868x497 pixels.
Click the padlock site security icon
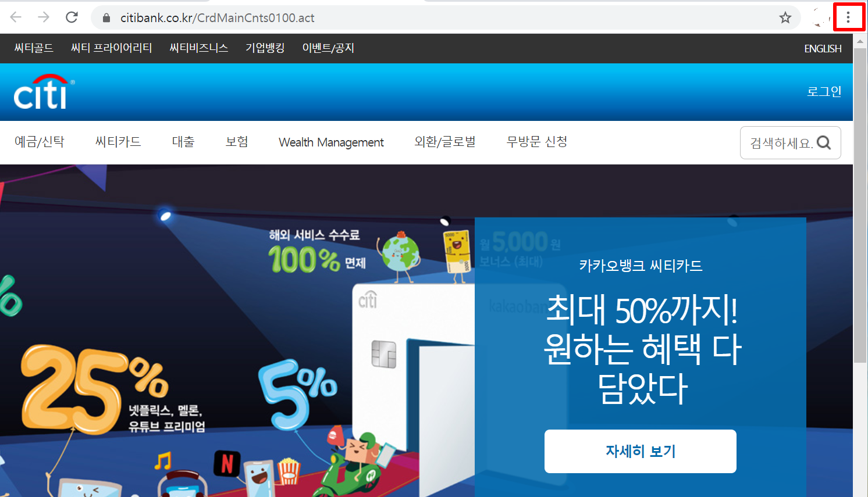tap(106, 18)
